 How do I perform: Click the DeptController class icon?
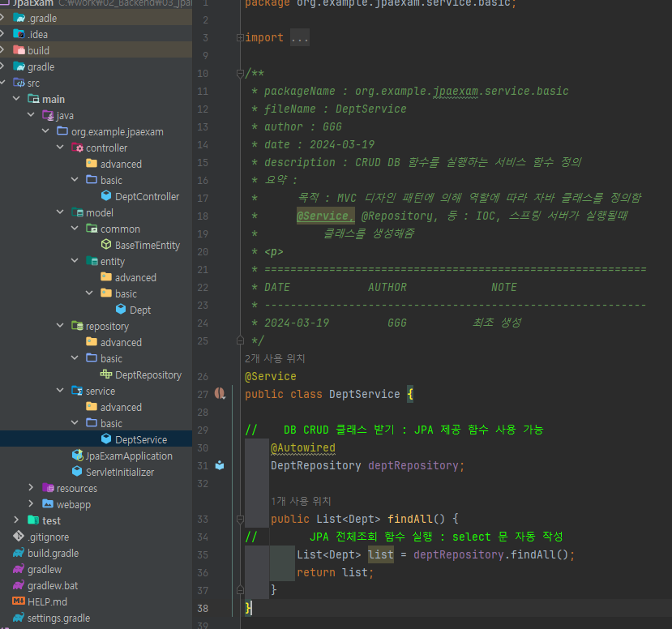pos(106,196)
